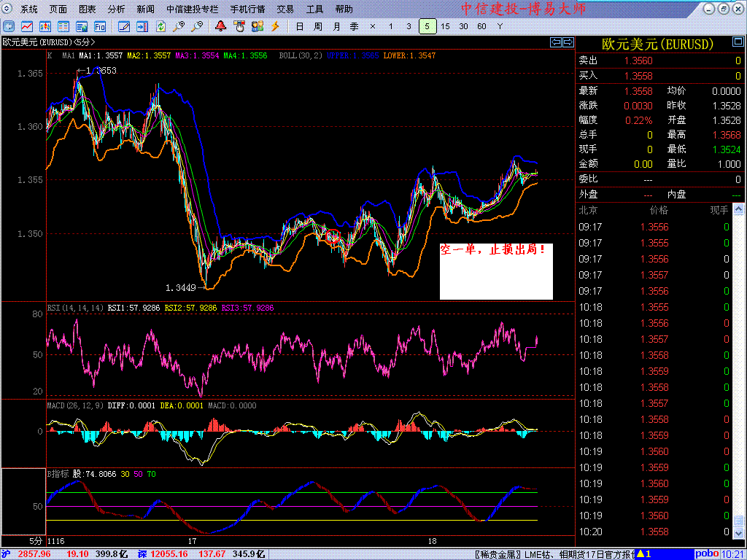Open the quote list table icon
The height and width of the screenshot is (560, 747).
(x=63, y=26)
